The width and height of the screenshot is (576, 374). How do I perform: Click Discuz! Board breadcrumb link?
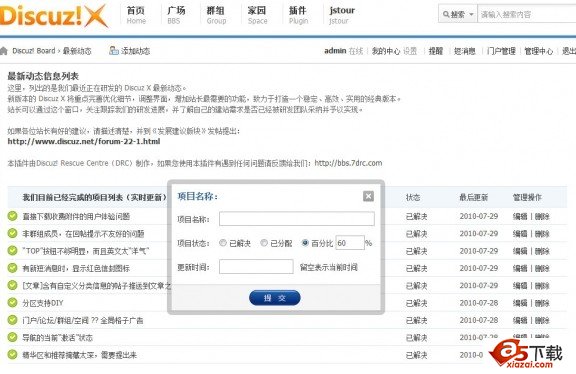click(x=34, y=51)
